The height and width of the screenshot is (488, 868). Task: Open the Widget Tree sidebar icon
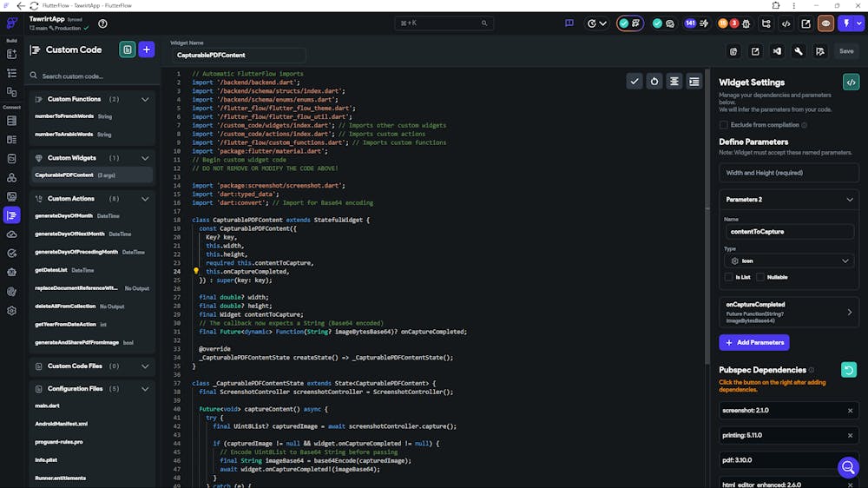point(11,73)
